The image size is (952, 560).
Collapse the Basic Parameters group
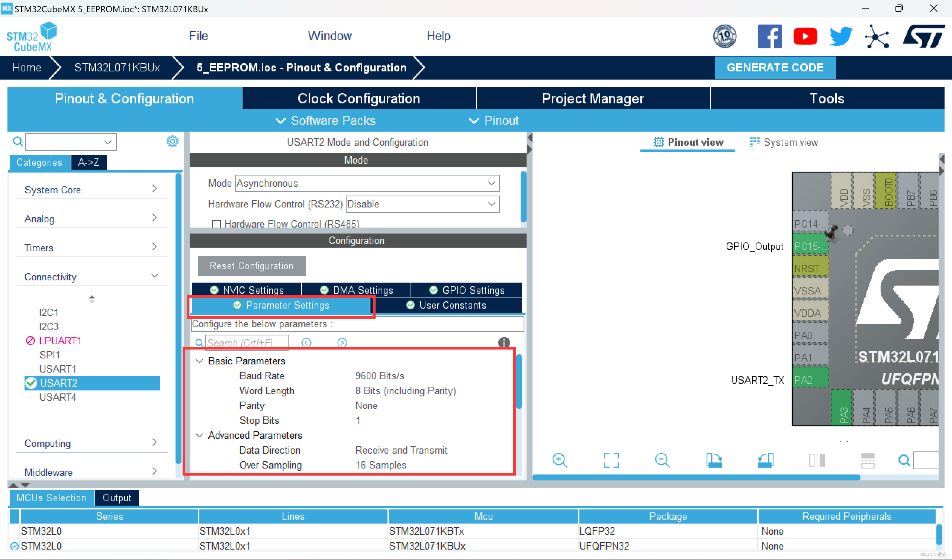(x=199, y=361)
